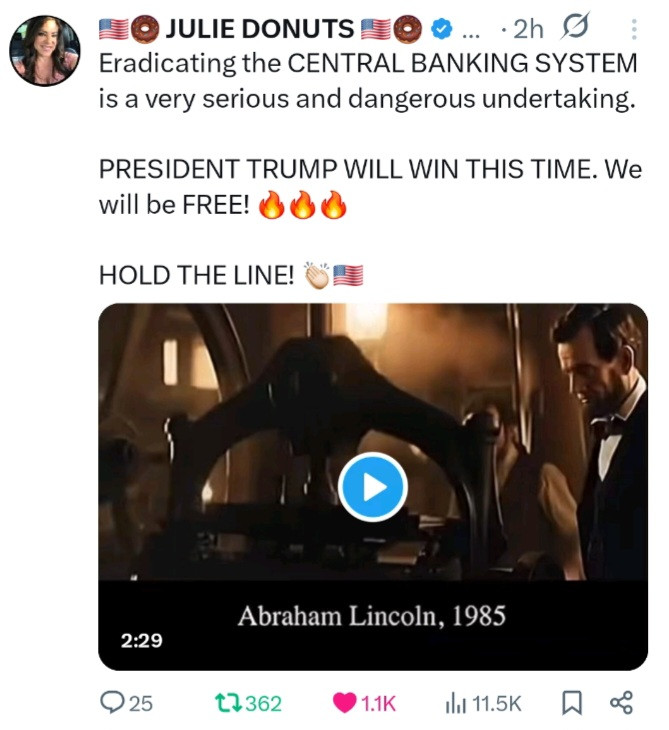The image size is (669, 730).
Task: Click the 2:29 video duration label
Action: click(142, 640)
